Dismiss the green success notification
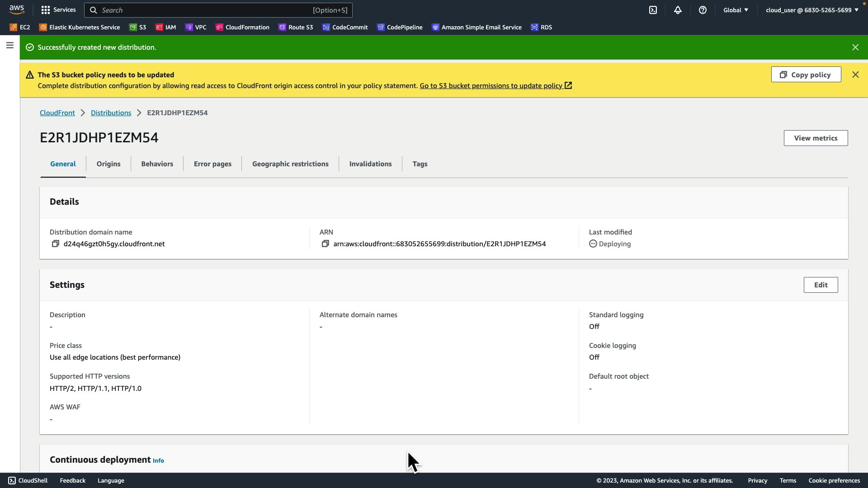Viewport: 868px width, 488px height. pos(855,47)
